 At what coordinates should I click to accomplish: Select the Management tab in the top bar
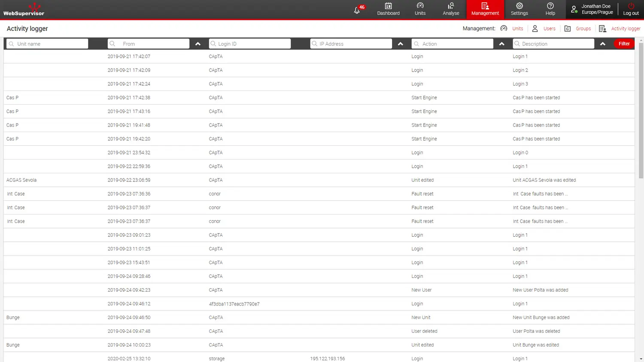point(485,9)
